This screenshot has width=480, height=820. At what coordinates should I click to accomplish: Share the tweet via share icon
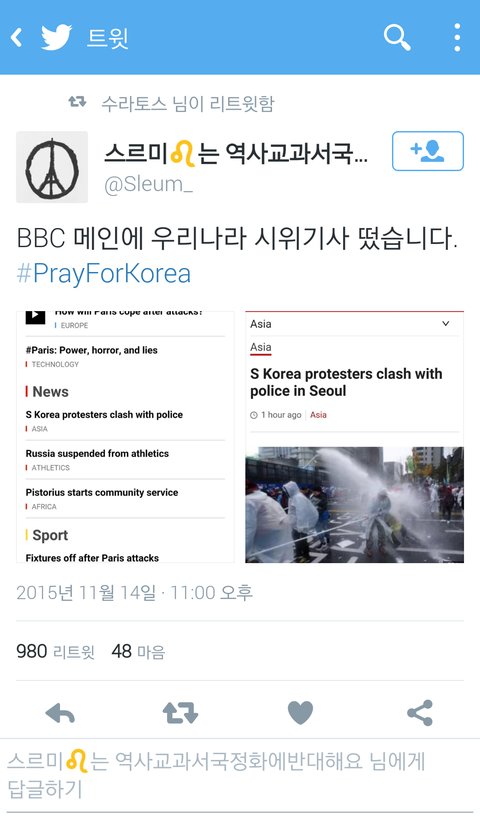[x=420, y=713]
